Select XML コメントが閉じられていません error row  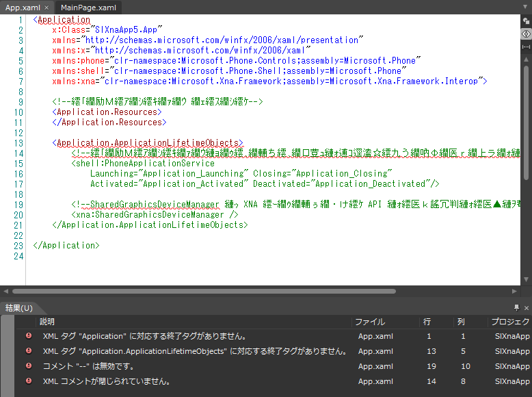tap(273, 381)
